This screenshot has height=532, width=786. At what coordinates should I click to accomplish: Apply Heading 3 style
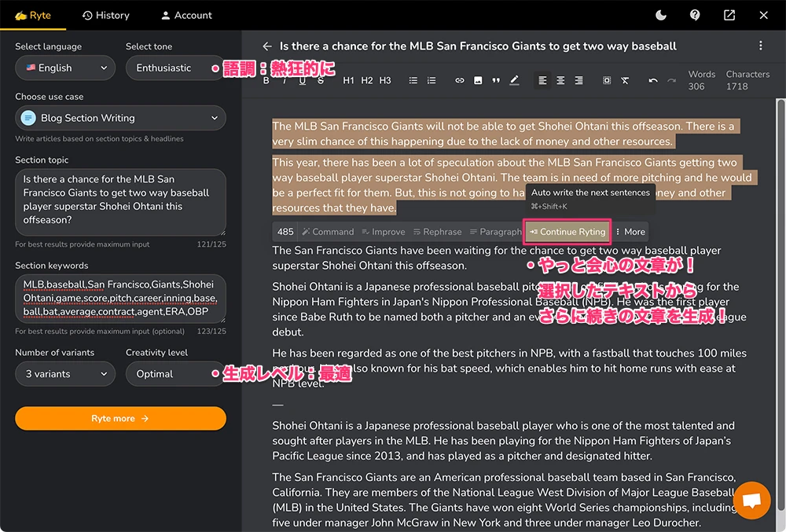(385, 81)
